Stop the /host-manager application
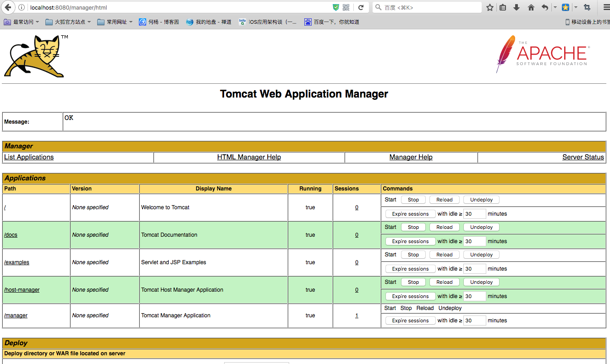 (413, 282)
